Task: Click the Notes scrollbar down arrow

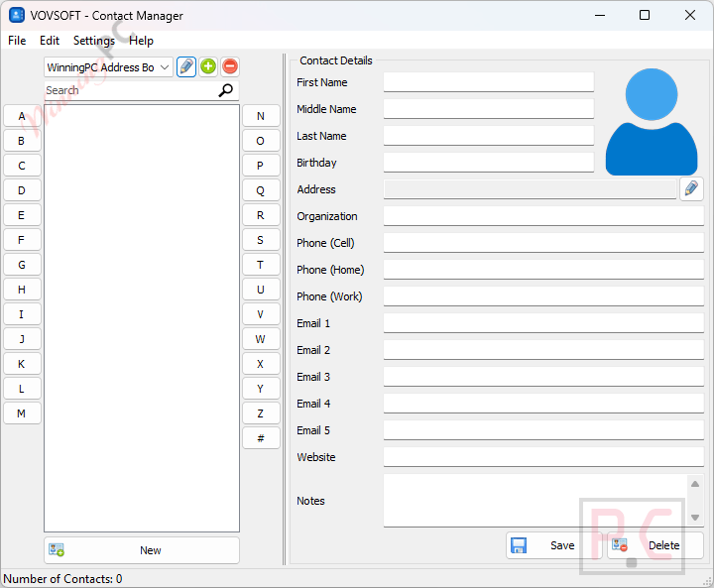Action: [x=695, y=518]
